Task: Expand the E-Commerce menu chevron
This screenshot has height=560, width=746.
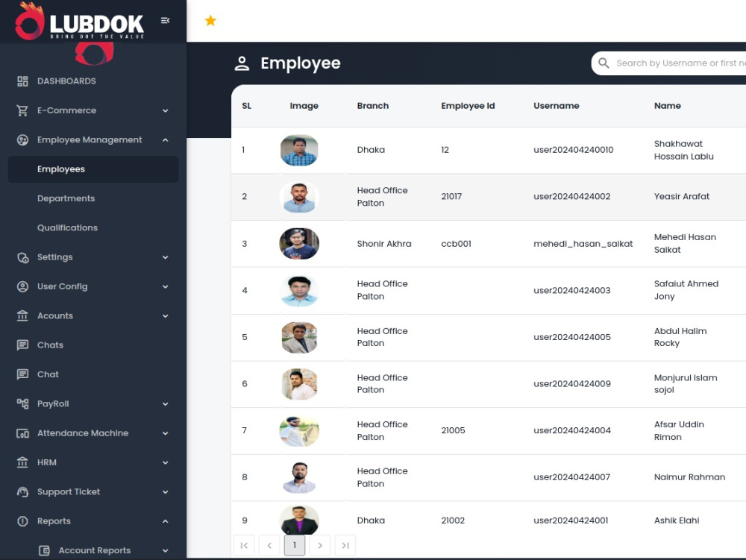Action: point(165,111)
